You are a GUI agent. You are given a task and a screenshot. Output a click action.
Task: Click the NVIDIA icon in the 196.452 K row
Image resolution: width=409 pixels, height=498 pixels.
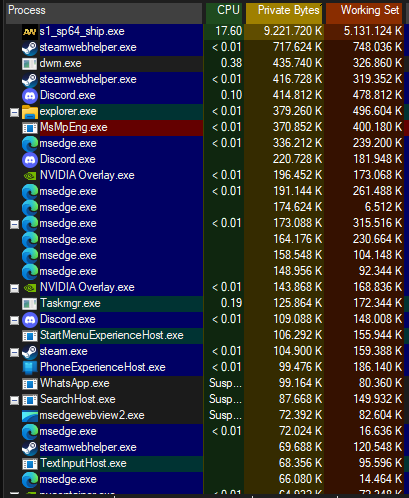coord(30,175)
